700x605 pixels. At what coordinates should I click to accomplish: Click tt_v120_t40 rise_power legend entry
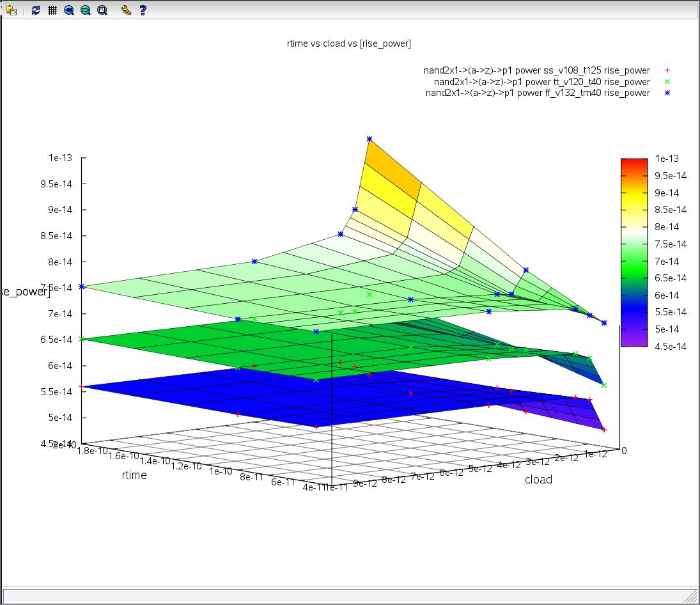(x=541, y=82)
